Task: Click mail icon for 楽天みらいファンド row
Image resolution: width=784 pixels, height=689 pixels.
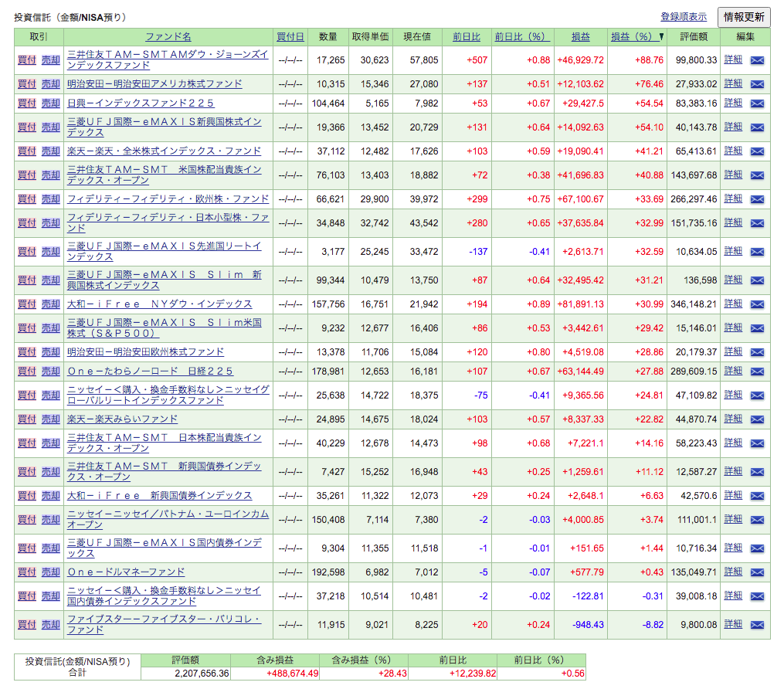Action: pyautogui.click(x=758, y=419)
